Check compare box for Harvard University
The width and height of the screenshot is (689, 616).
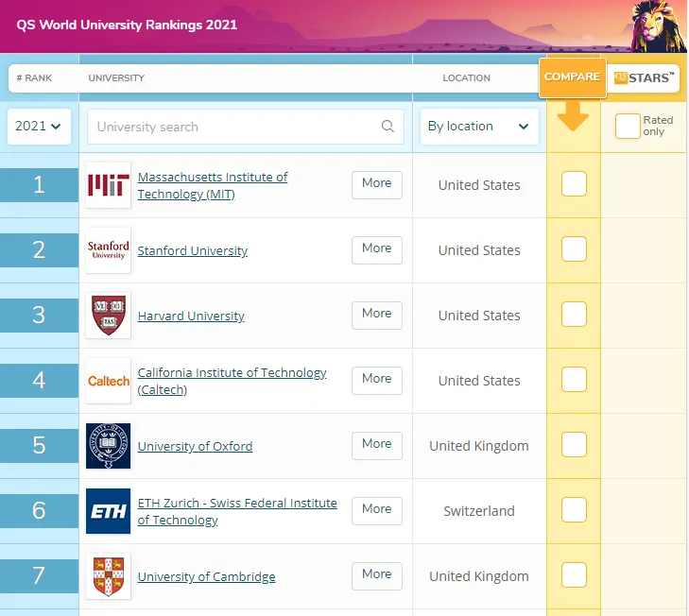pos(574,314)
